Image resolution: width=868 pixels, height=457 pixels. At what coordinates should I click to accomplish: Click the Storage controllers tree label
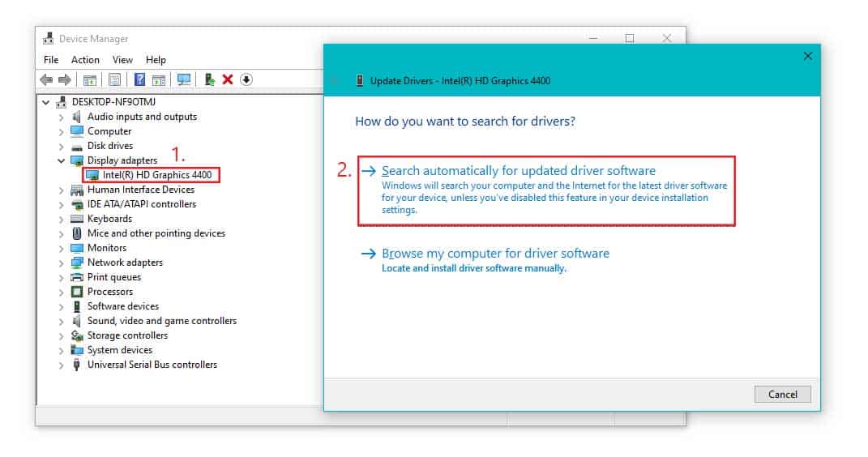[x=127, y=335]
